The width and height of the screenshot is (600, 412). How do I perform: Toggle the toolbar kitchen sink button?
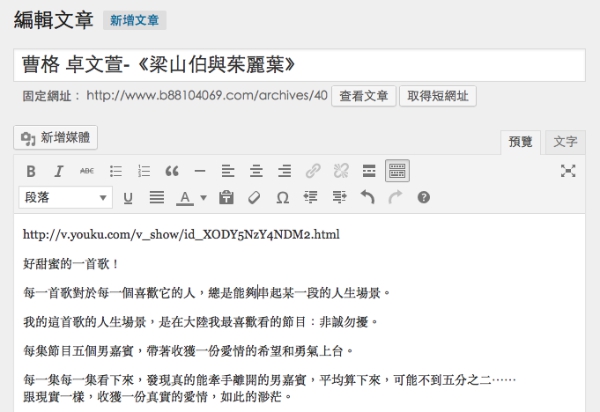(x=397, y=171)
